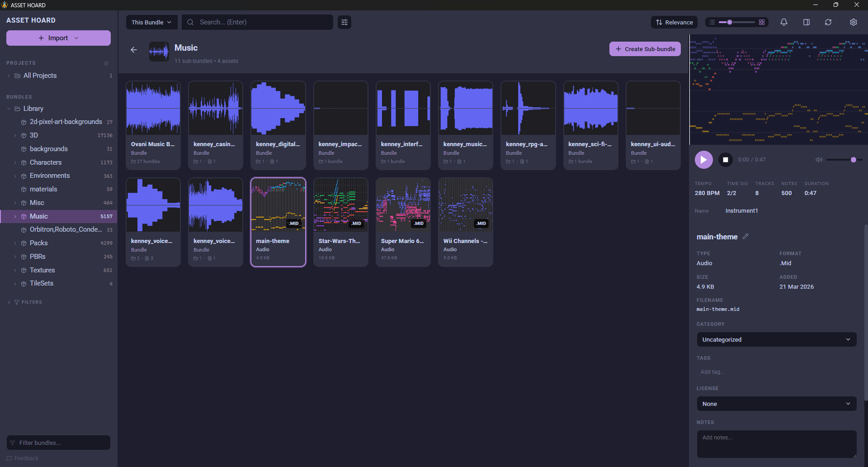Mute audio using the speaker icon
The width and height of the screenshot is (868, 467).
819,160
